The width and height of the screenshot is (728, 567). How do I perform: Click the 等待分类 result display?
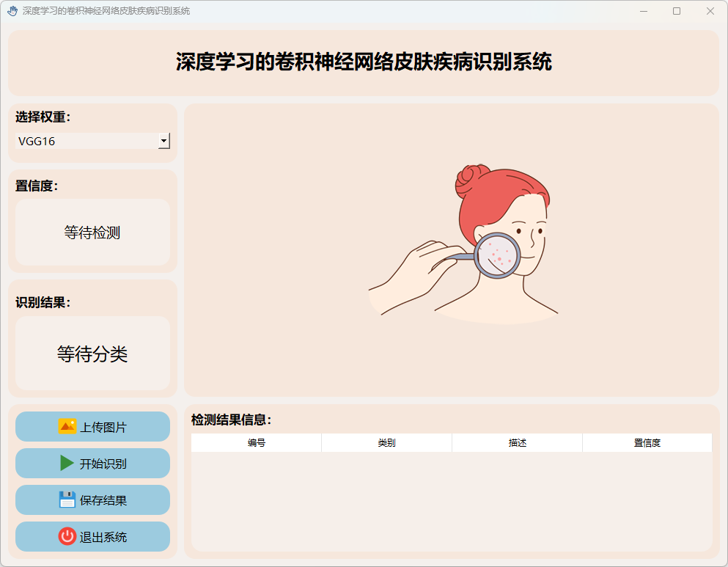coord(93,354)
